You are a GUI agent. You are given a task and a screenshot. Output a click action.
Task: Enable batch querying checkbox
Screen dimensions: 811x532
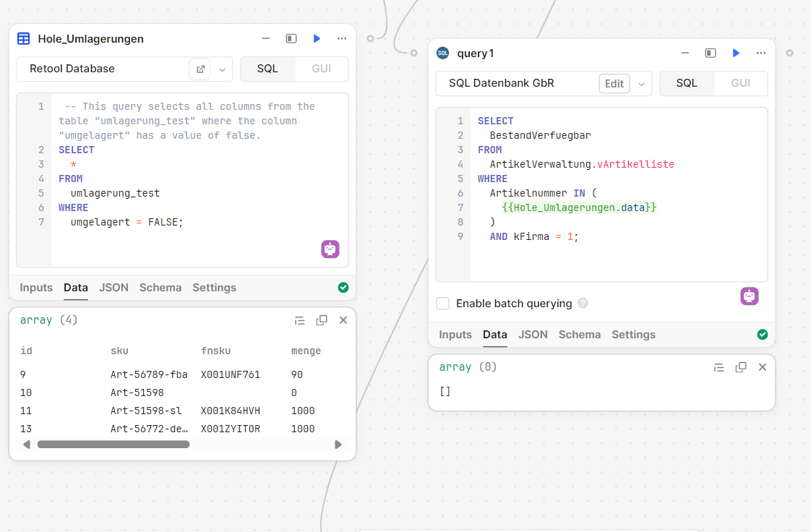[x=443, y=304]
